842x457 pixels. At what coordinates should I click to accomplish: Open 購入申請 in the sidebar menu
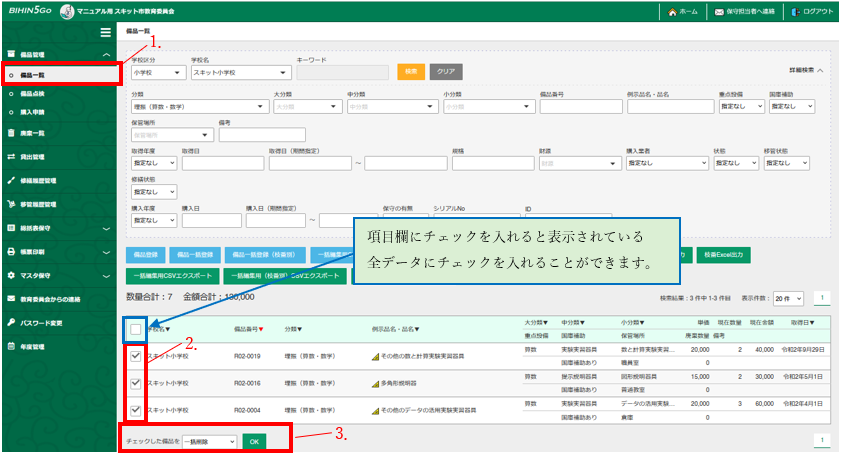point(35,110)
